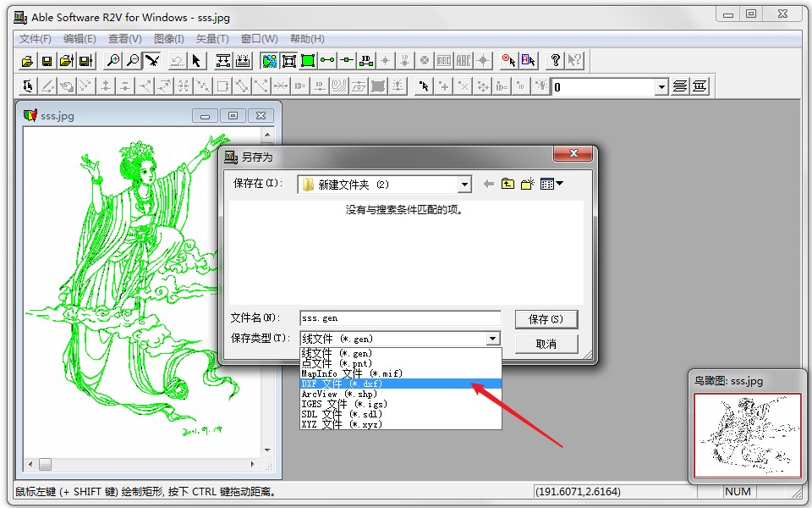Click the 鸟瞰图 overview thumbnail image
This screenshot has height=508, width=812.
(747, 435)
